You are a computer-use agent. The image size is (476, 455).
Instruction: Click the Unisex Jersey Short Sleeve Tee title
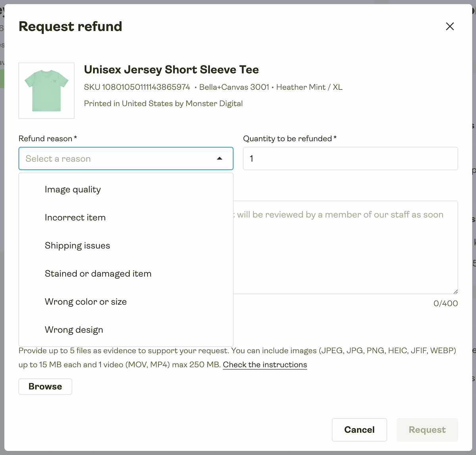click(x=171, y=69)
